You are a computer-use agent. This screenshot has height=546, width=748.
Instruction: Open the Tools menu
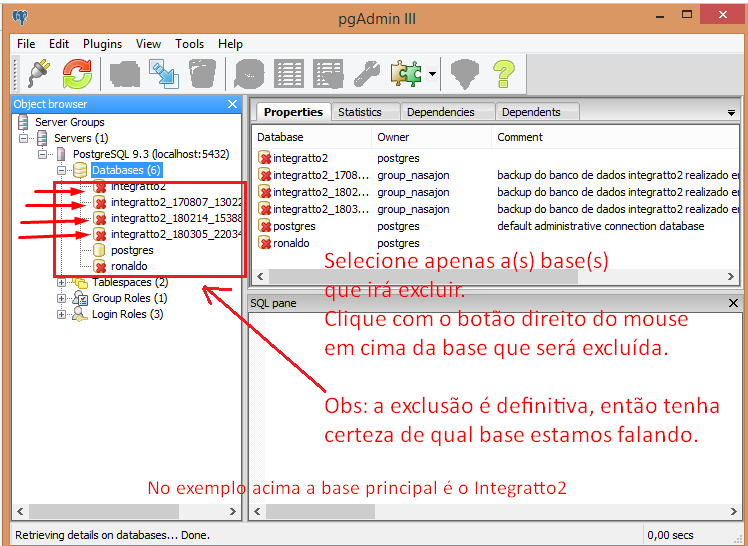click(189, 44)
